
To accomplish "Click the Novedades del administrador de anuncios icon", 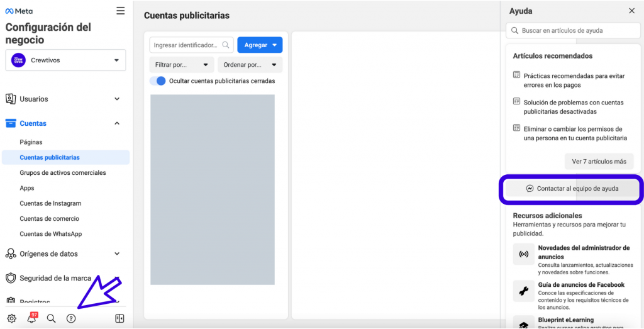I will coord(523,254).
